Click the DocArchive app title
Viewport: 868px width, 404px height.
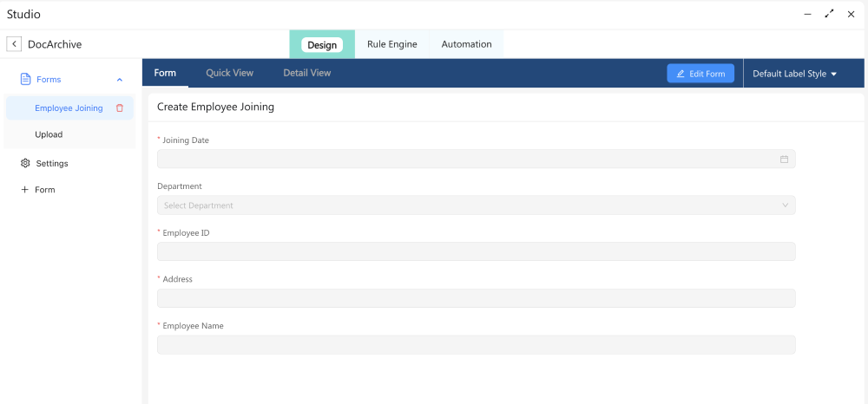tap(55, 44)
